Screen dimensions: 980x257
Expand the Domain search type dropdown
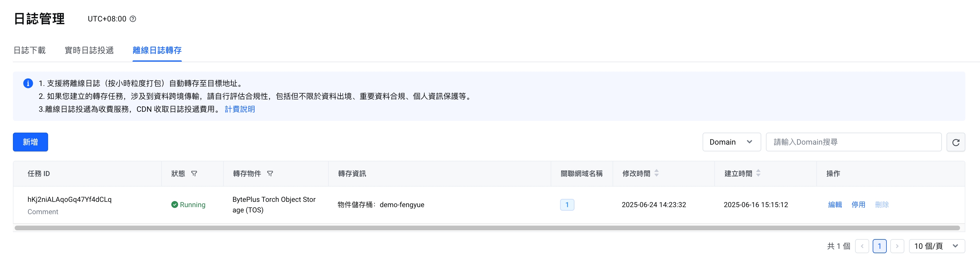point(731,142)
